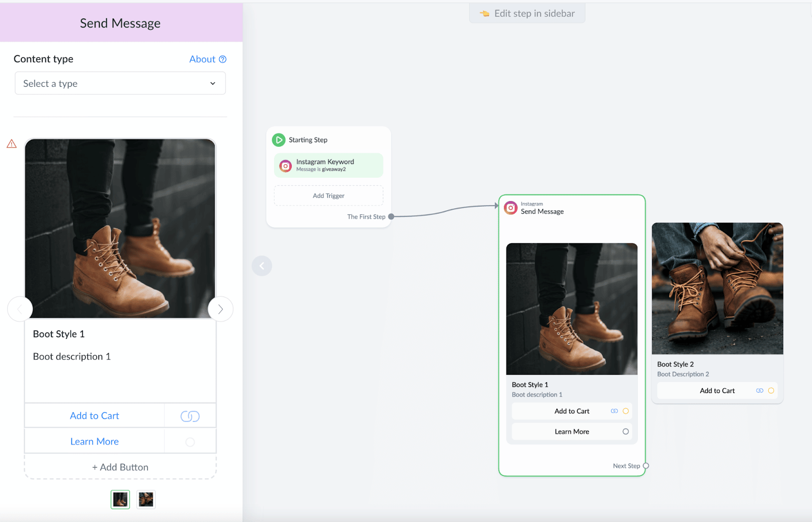
Task: Click Instagram icon in Keyword trigger
Action: (286, 166)
